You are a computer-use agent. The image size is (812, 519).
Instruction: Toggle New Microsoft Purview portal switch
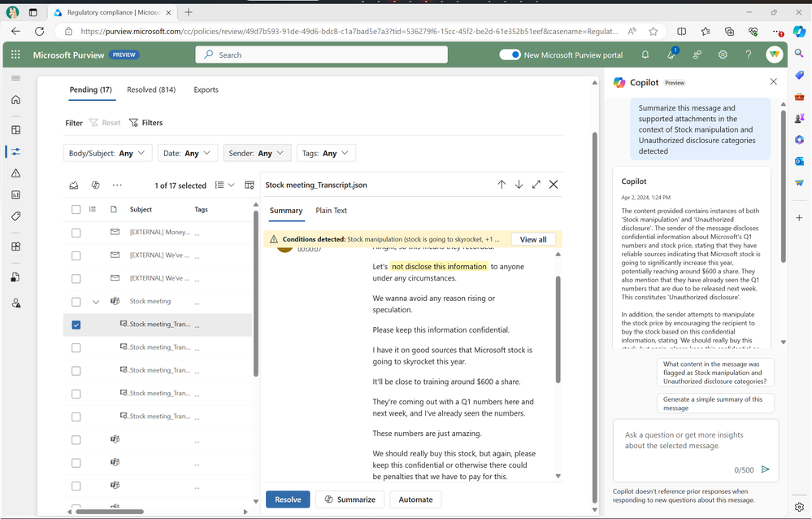[x=510, y=55]
